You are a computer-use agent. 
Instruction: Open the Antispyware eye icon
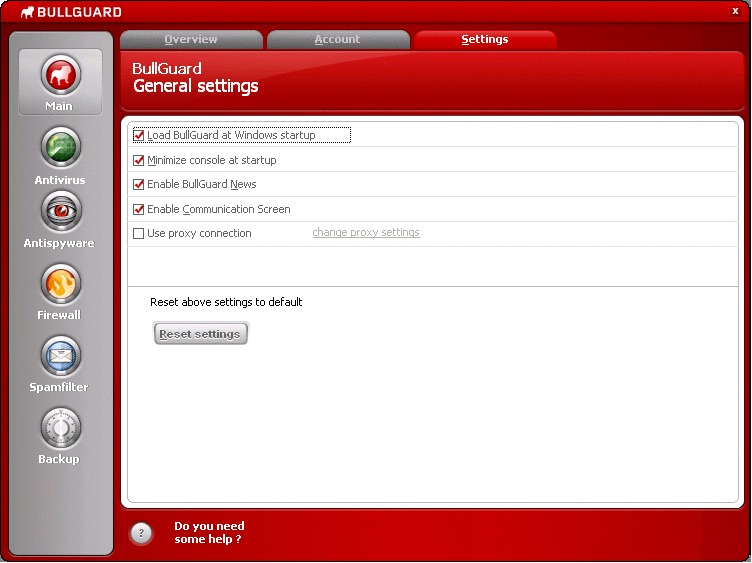[60, 211]
